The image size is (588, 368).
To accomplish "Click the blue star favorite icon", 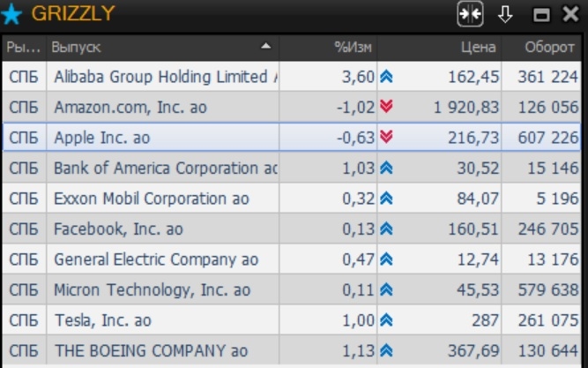I will click(12, 14).
